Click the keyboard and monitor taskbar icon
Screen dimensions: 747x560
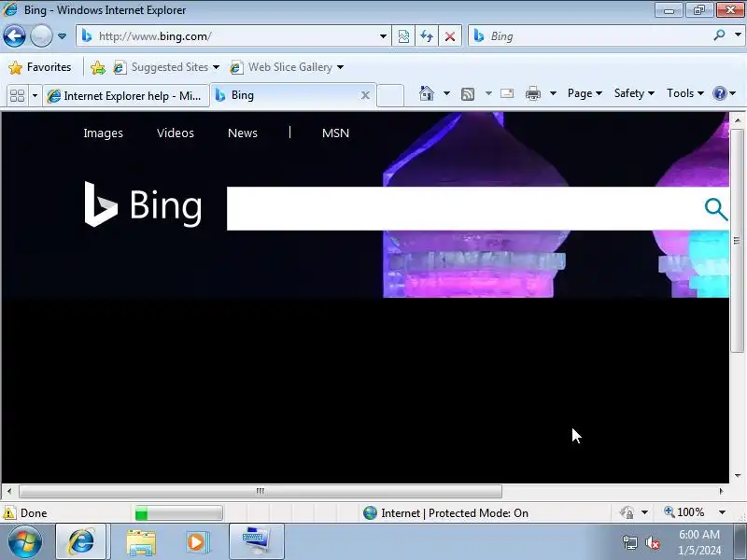(x=256, y=542)
